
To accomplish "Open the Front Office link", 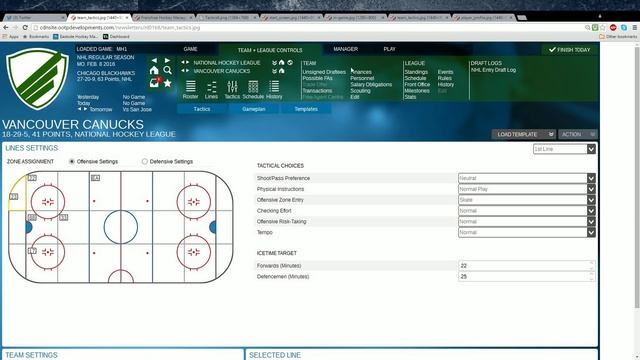I will click(417, 84).
